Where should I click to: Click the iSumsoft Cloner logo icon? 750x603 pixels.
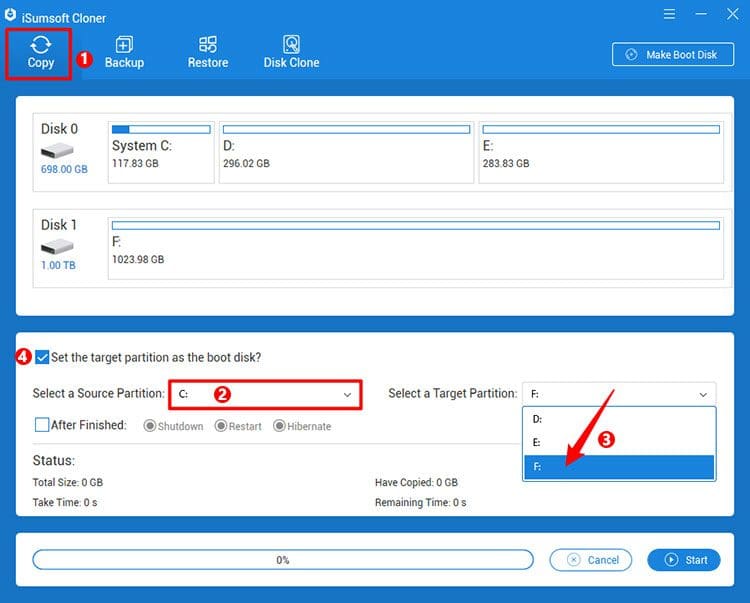[x=10, y=15]
